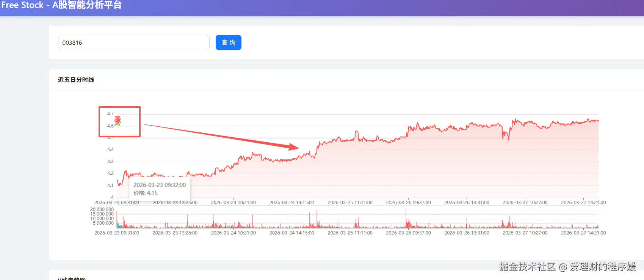Image resolution: width=644 pixels, height=280 pixels.
Task: Click price-axis date label 2026-03-25 11:11:00
Action: tap(350, 203)
